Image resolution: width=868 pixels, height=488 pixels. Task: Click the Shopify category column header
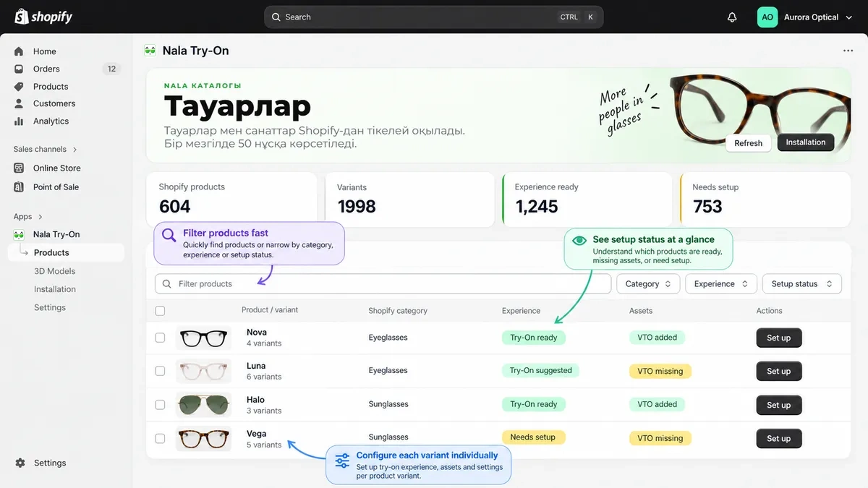click(398, 311)
